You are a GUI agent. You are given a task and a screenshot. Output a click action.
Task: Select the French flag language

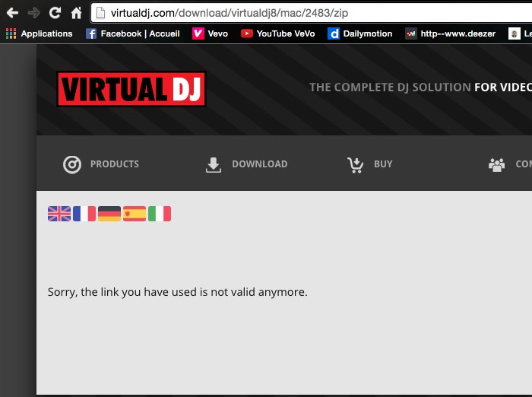(84, 214)
